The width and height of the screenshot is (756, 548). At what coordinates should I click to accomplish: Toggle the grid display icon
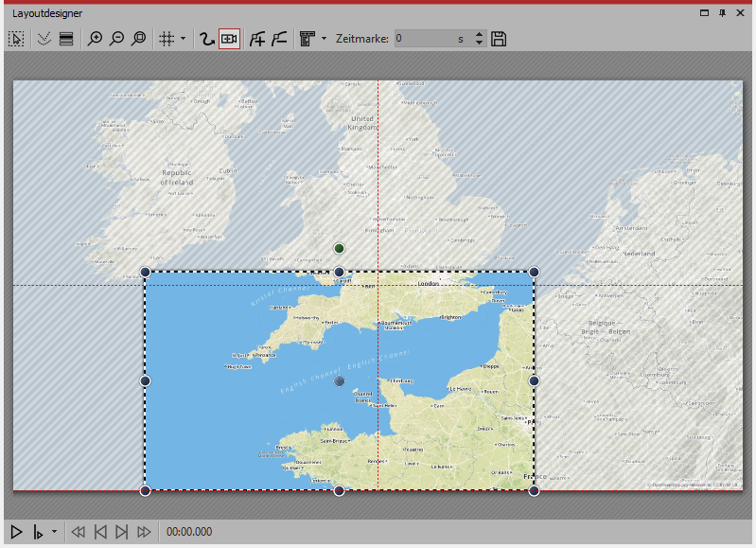(167, 39)
